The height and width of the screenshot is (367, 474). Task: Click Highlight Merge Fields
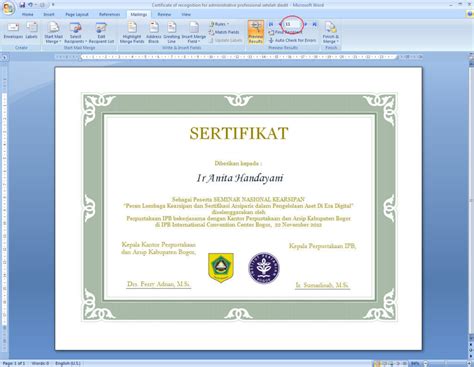132,33
